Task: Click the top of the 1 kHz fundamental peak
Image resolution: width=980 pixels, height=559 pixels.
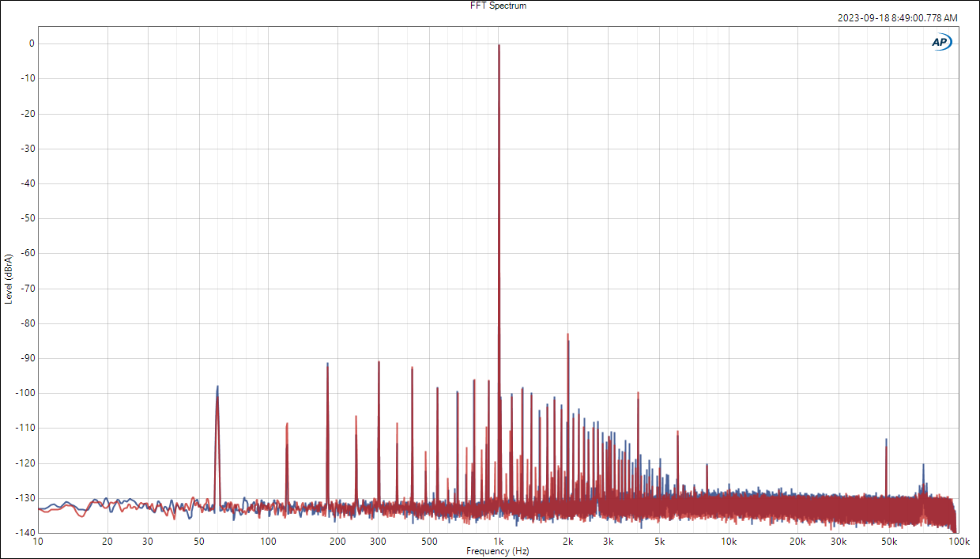Action: 499,46
